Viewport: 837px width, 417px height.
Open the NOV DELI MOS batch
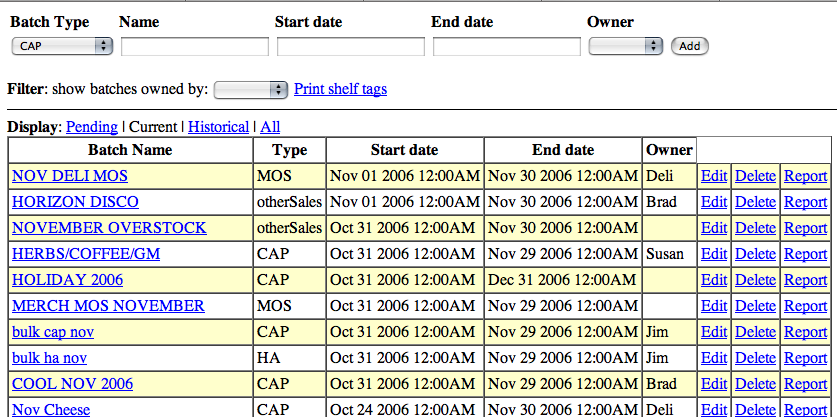click(x=70, y=176)
